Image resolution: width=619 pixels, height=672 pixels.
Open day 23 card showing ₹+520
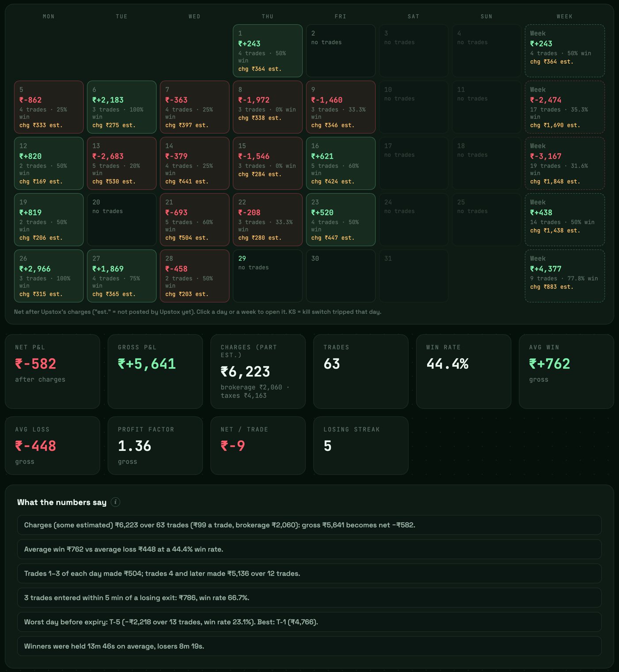pyautogui.click(x=340, y=219)
